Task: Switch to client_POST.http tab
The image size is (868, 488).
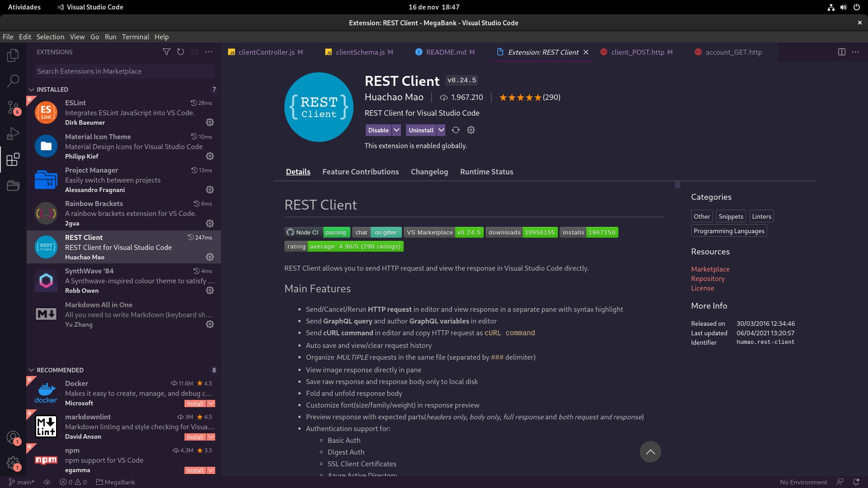Action: tap(637, 52)
